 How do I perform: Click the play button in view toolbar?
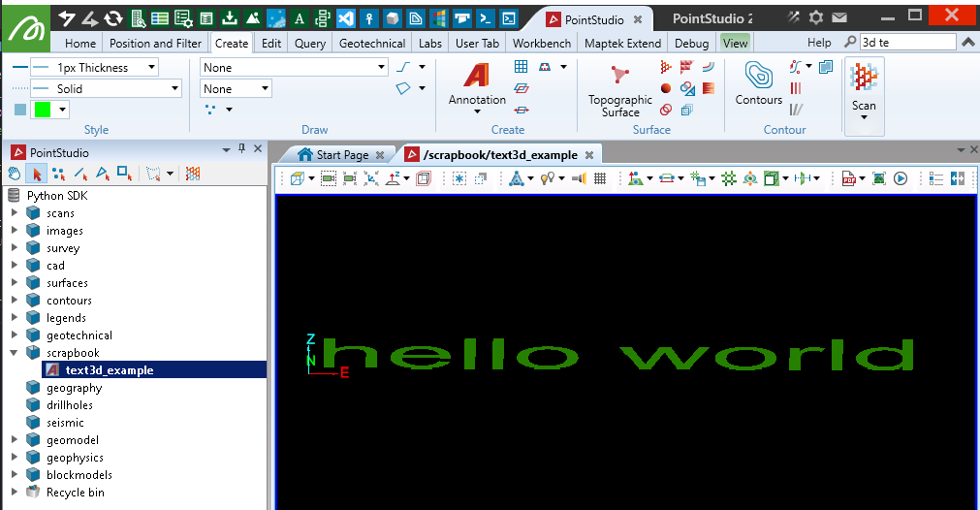click(x=901, y=178)
